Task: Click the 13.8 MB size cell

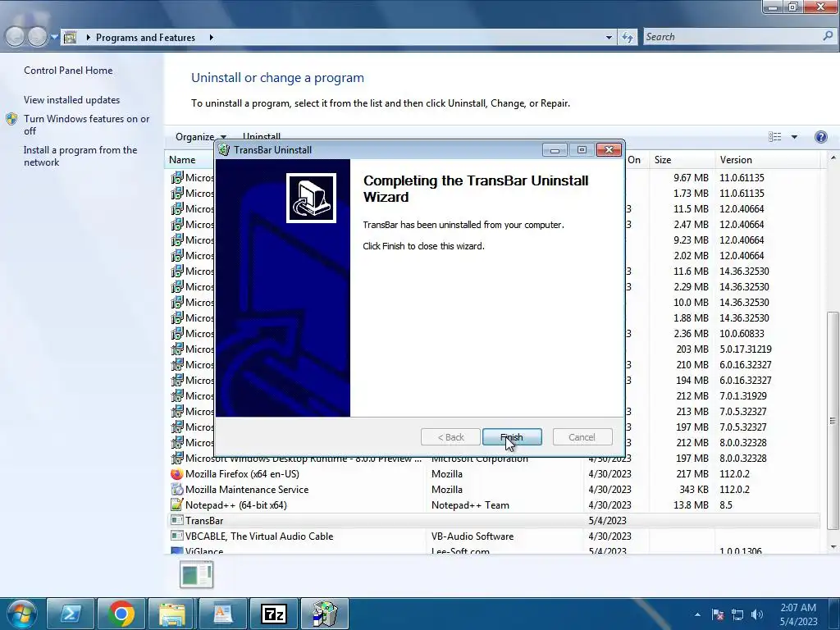Action: click(x=691, y=504)
